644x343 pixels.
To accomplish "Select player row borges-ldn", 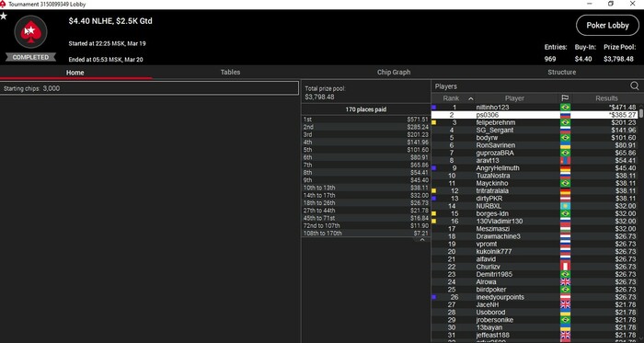I will pyautogui.click(x=535, y=213).
